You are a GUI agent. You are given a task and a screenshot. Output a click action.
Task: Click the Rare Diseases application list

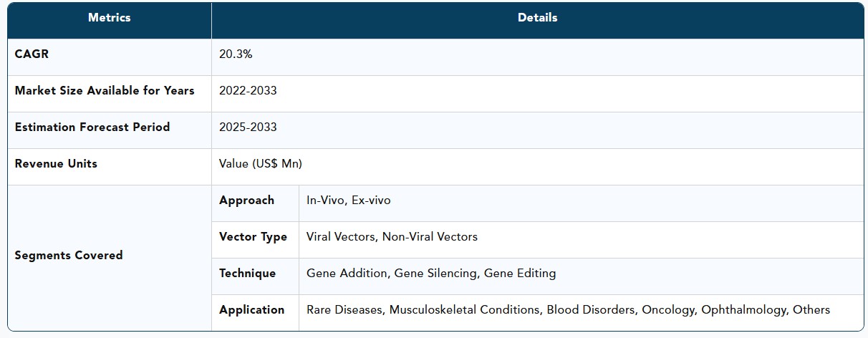[568, 310]
